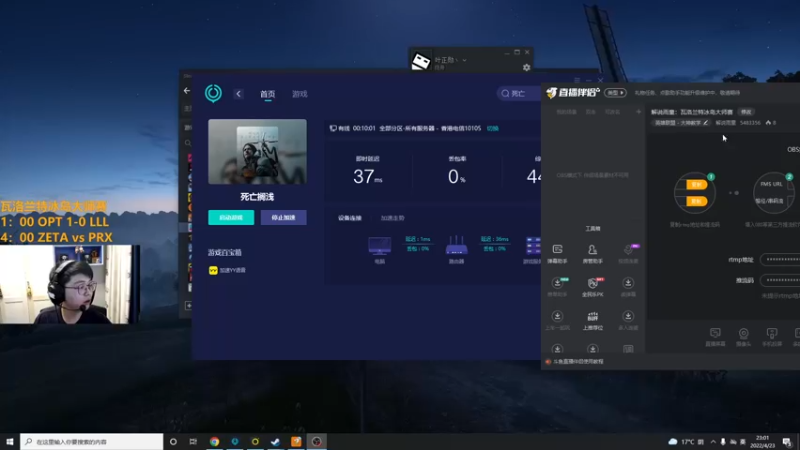Open the YY voice acceleration item
The height and width of the screenshot is (450, 800).
(x=227, y=270)
